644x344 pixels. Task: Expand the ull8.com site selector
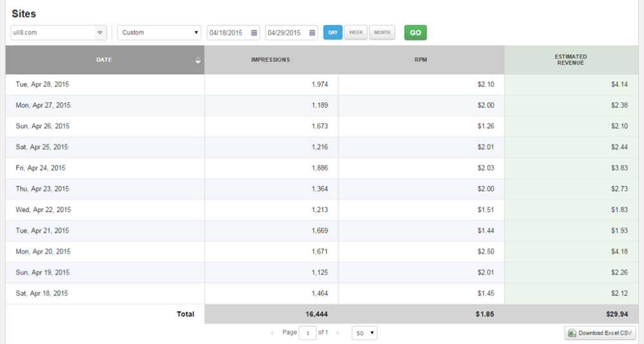coord(100,32)
